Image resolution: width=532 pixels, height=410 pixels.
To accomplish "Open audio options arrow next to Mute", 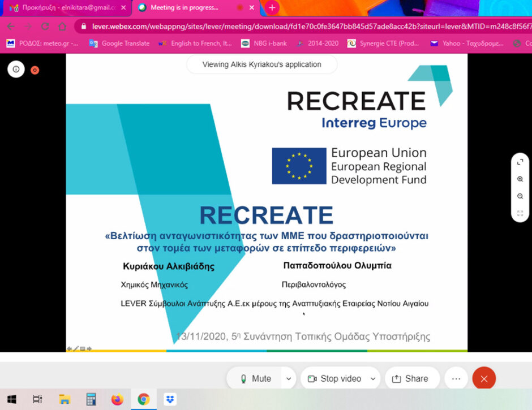I will pyautogui.click(x=289, y=378).
